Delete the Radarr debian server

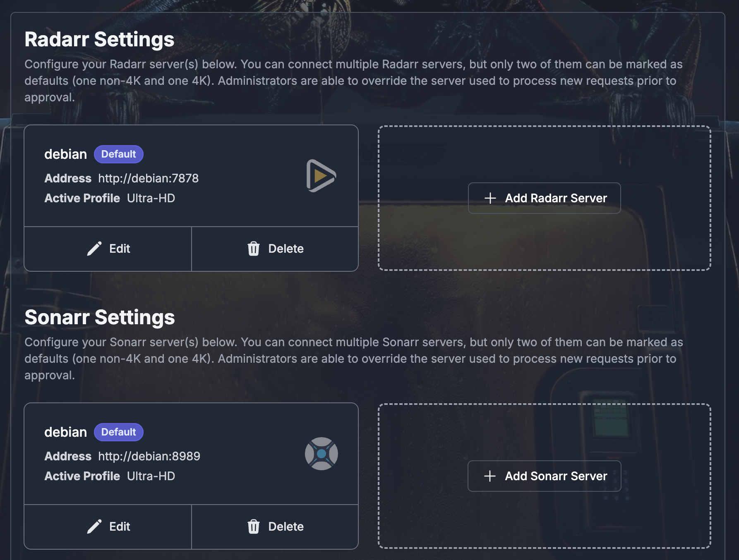point(275,249)
